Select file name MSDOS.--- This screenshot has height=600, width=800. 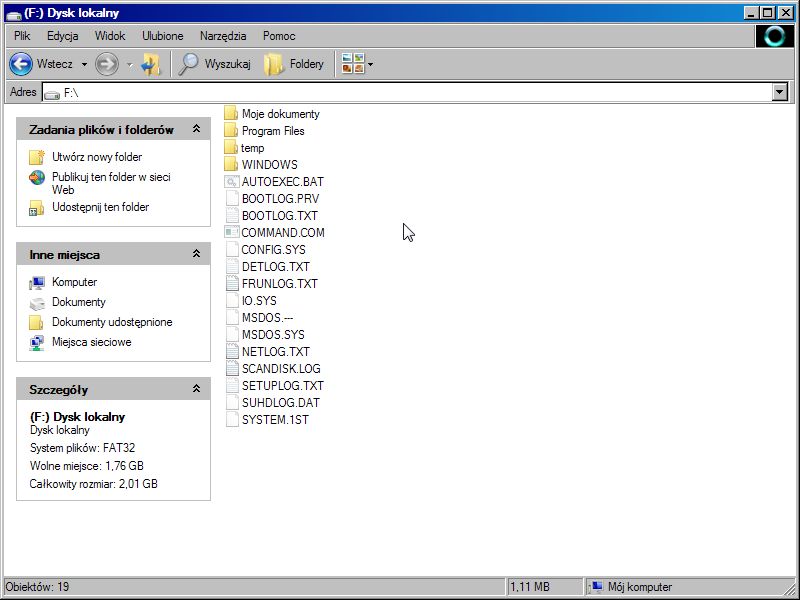click(x=267, y=317)
